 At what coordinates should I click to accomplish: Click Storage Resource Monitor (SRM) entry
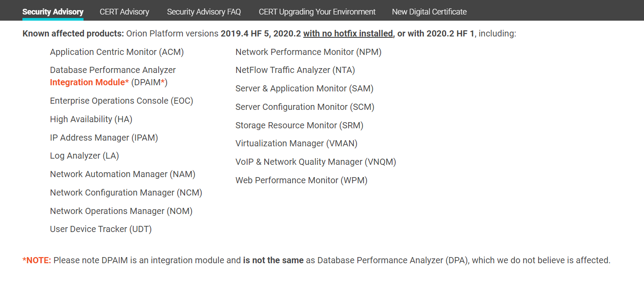click(299, 125)
